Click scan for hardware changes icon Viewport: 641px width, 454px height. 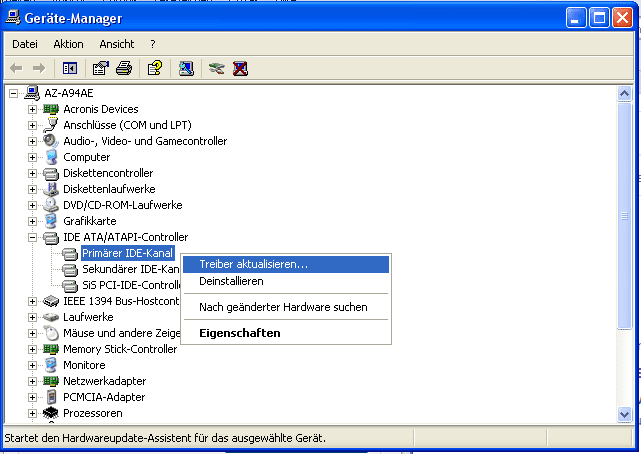coord(186,68)
